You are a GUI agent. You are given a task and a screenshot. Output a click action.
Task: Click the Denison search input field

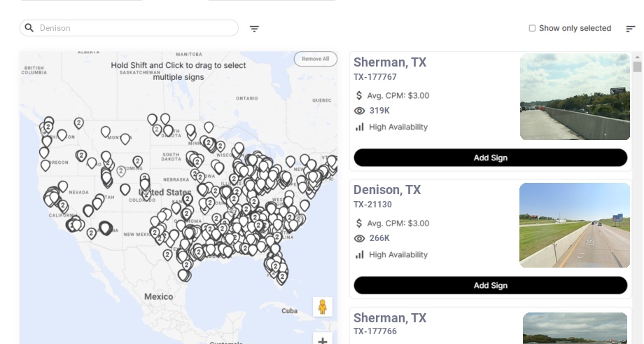[x=136, y=28]
